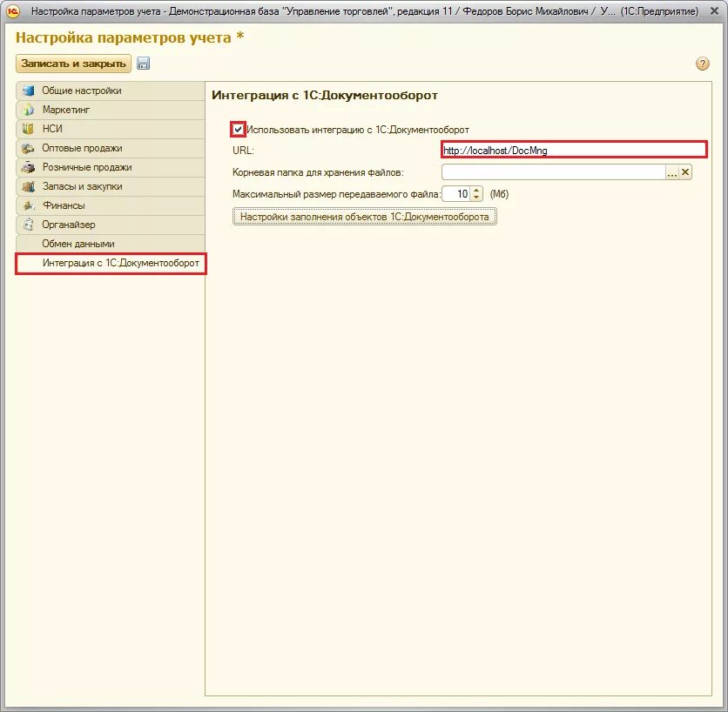This screenshot has width=728, height=712.
Task: Click the Общие настройки section icon
Action: [x=29, y=91]
